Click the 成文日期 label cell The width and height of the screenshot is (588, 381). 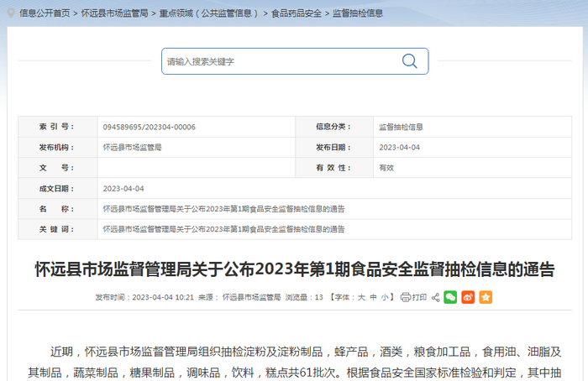tap(58, 188)
